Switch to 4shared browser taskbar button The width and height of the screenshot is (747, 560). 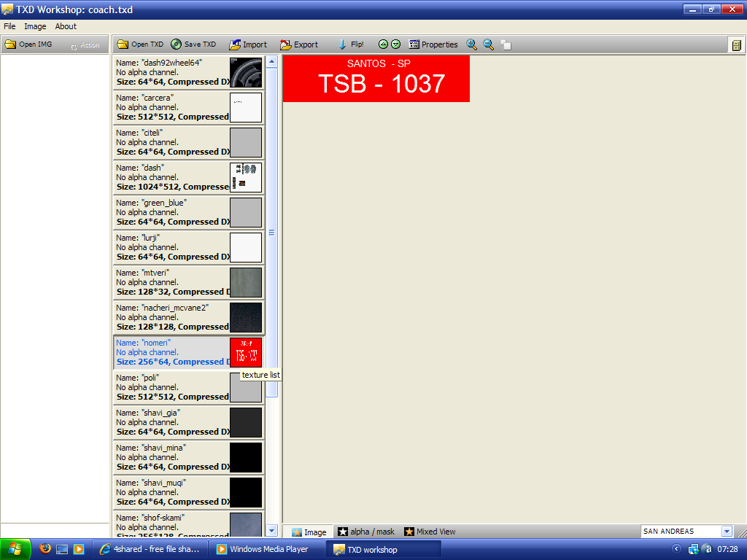(150, 550)
